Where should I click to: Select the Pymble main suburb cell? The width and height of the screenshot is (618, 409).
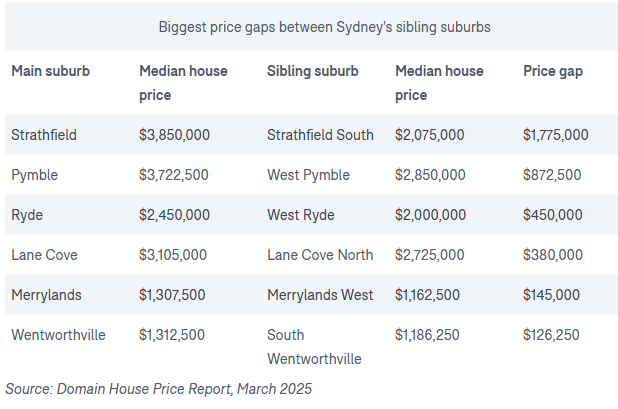pyautogui.click(x=35, y=175)
